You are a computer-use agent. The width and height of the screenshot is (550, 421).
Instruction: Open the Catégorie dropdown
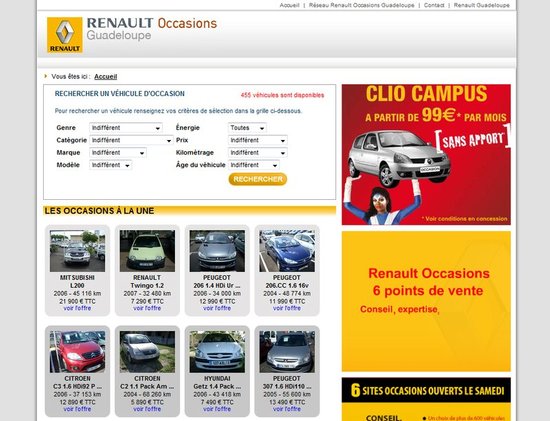[x=131, y=140]
